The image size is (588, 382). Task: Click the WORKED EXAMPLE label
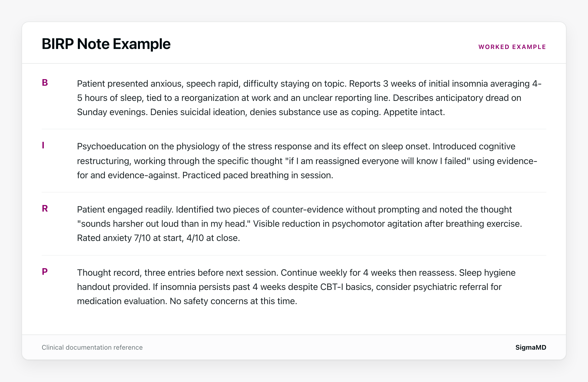click(x=512, y=47)
